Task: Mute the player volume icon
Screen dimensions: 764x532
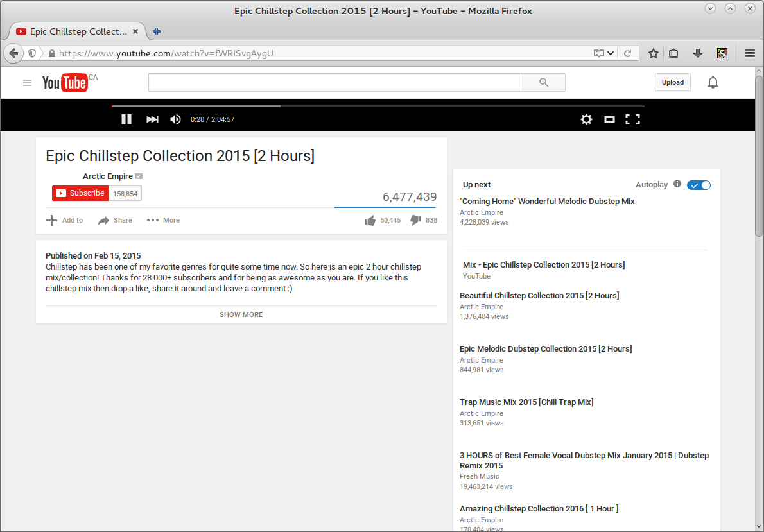Action: click(175, 119)
